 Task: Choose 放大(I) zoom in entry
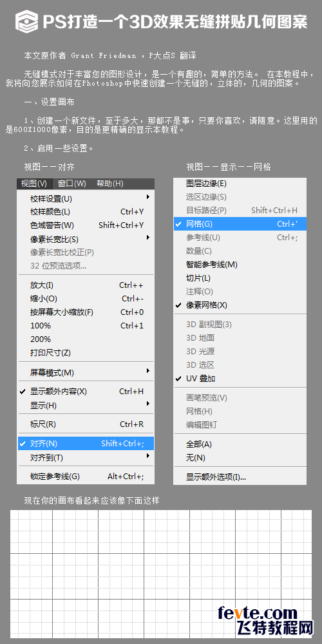[x=86, y=285]
